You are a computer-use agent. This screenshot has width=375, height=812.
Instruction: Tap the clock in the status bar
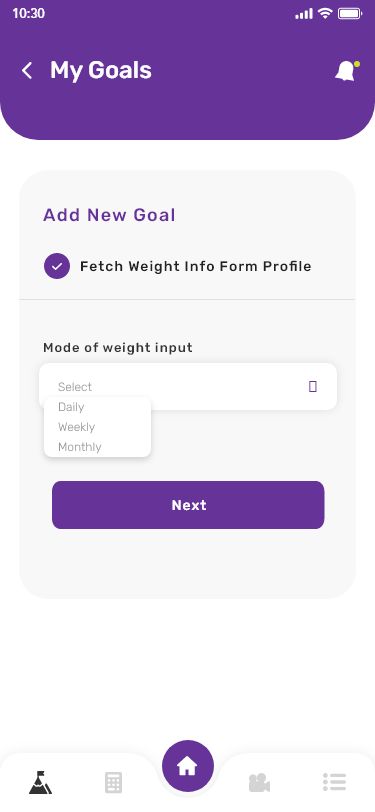(x=28, y=13)
